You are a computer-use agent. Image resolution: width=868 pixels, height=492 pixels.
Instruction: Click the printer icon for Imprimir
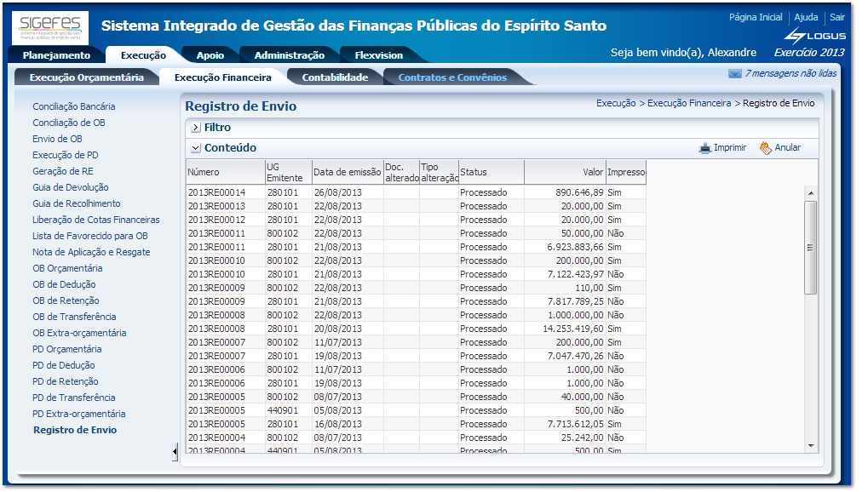704,148
